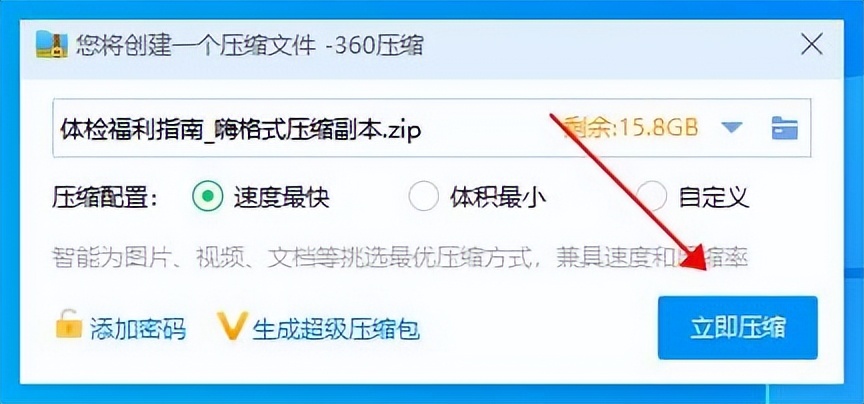Select the 自定义 radio button
The image size is (864, 404).
[x=651, y=196]
